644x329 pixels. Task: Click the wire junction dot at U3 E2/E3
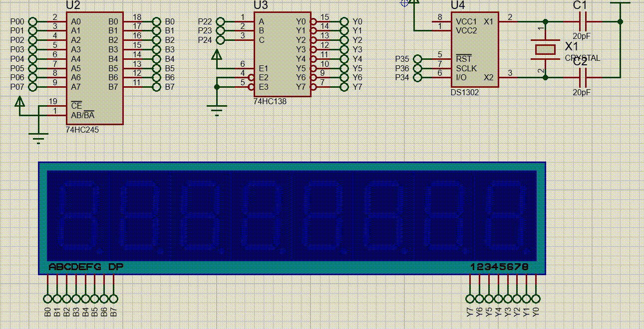tap(217, 87)
